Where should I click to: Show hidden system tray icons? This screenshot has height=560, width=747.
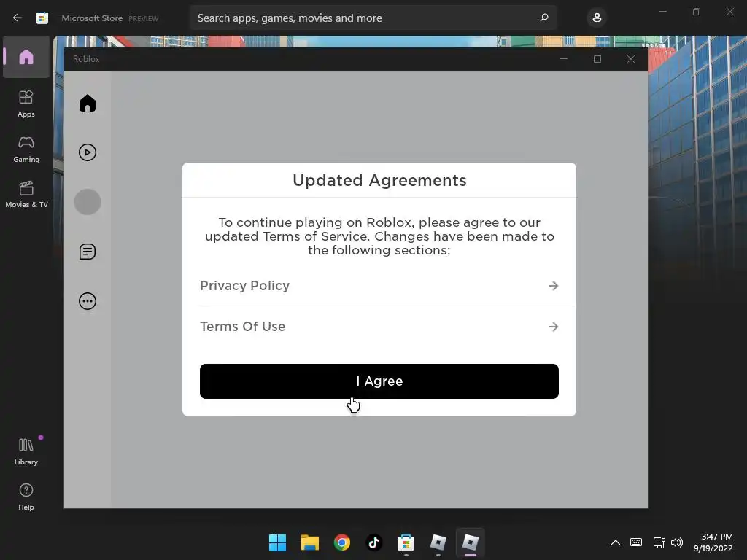[x=616, y=542]
